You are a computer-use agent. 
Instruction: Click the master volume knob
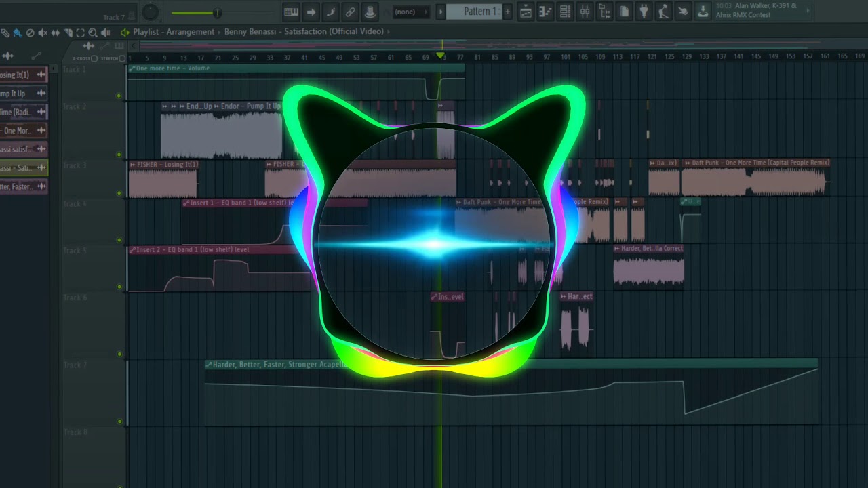coord(150,12)
